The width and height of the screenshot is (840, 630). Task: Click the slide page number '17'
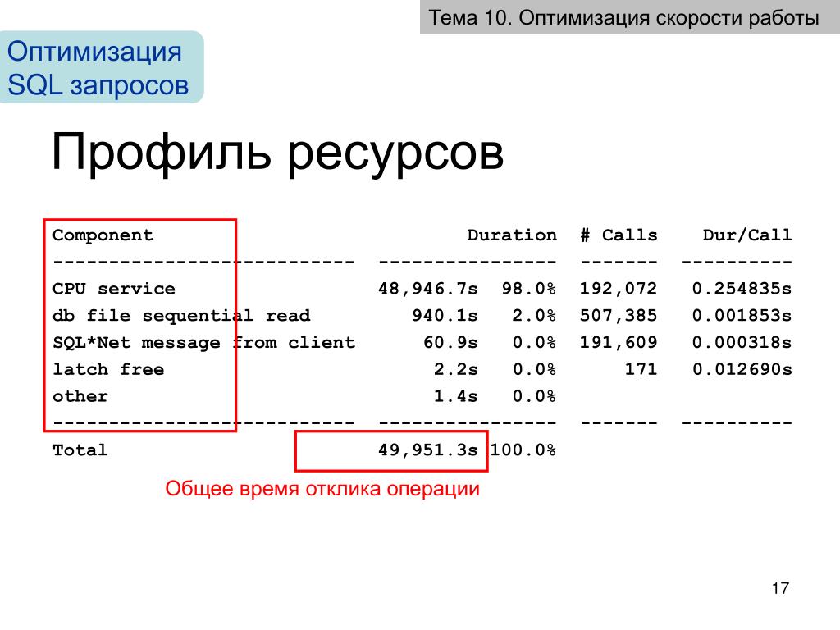781,588
